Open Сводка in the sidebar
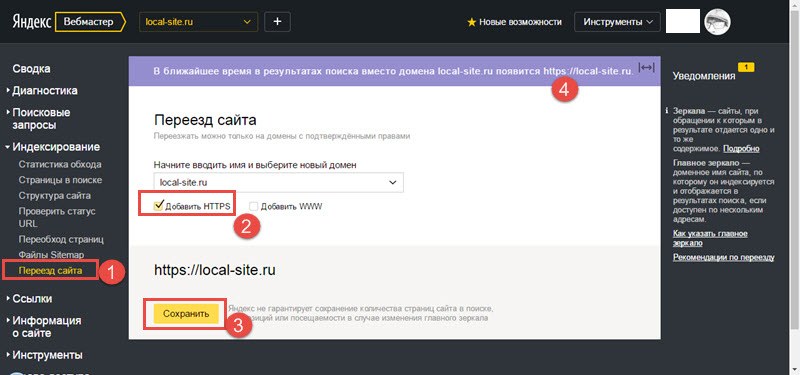The image size is (800, 375). (x=32, y=68)
